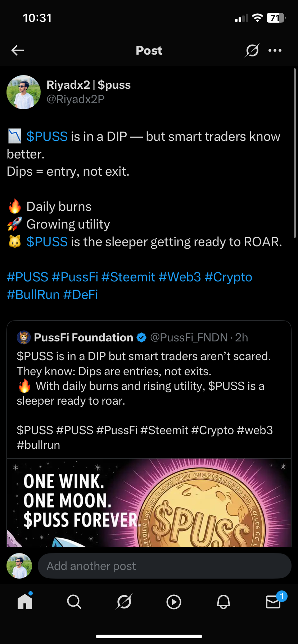Viewport: 298px width, 644px height.
Task: Open the Notifications bell tab
Action: tap(223, 602)
